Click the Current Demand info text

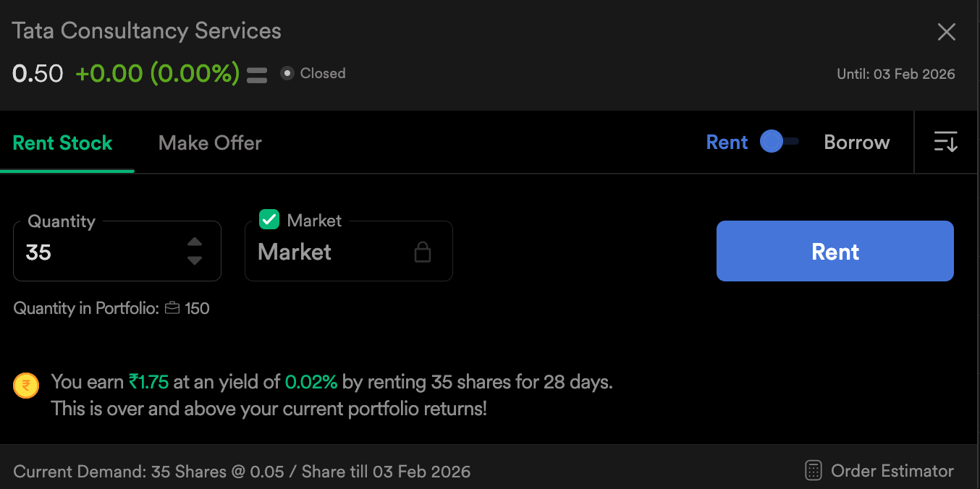tap(242, 472)
